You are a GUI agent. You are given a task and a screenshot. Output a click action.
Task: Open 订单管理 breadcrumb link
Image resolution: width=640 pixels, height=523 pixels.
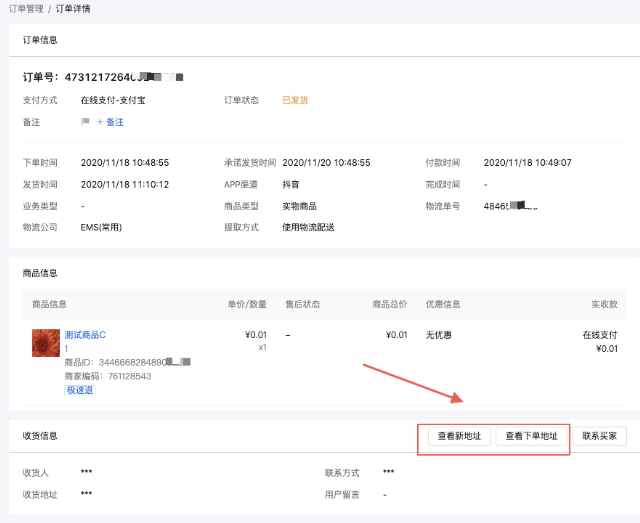(24, 8)
